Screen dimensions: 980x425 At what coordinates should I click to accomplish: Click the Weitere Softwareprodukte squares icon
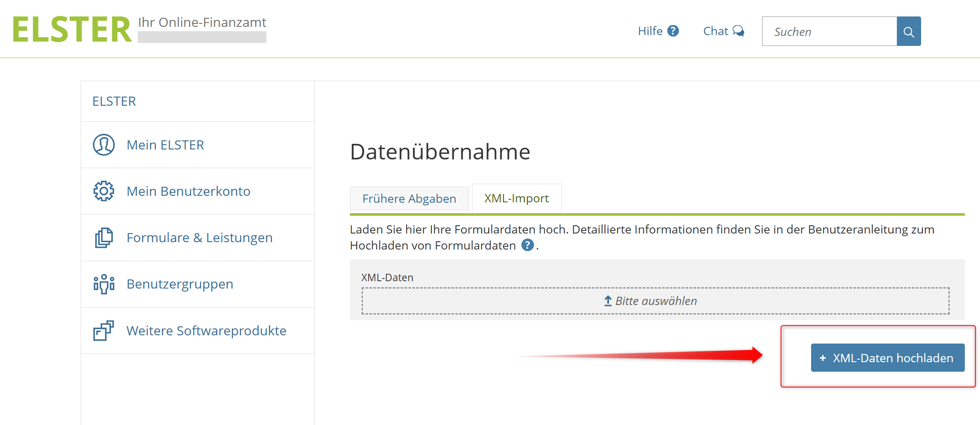[103, 331]
